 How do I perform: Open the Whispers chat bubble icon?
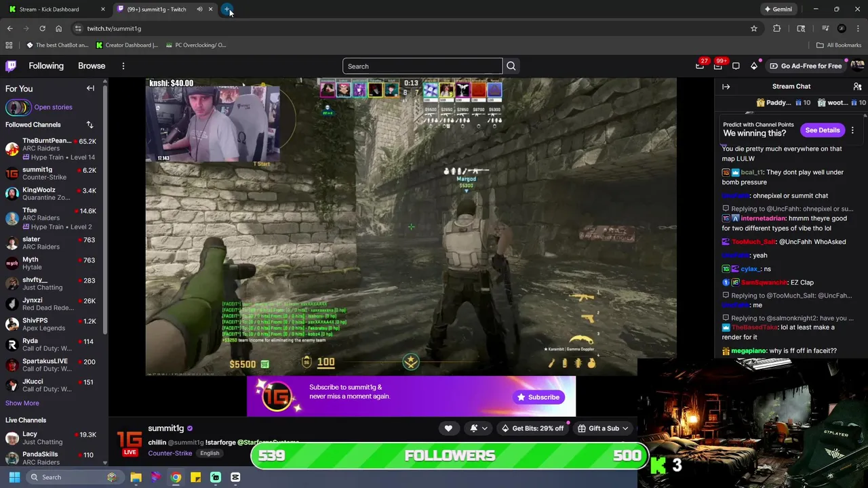[x=736, y=66]
